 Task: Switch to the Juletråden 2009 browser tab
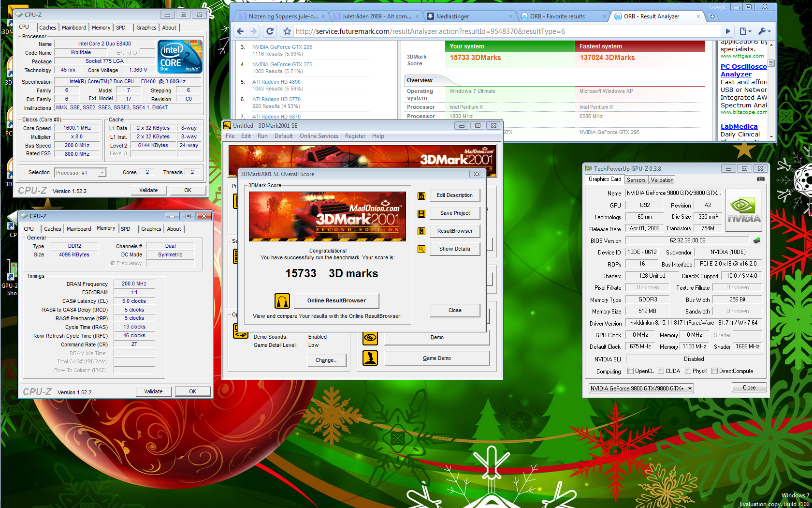coord(377,16)
